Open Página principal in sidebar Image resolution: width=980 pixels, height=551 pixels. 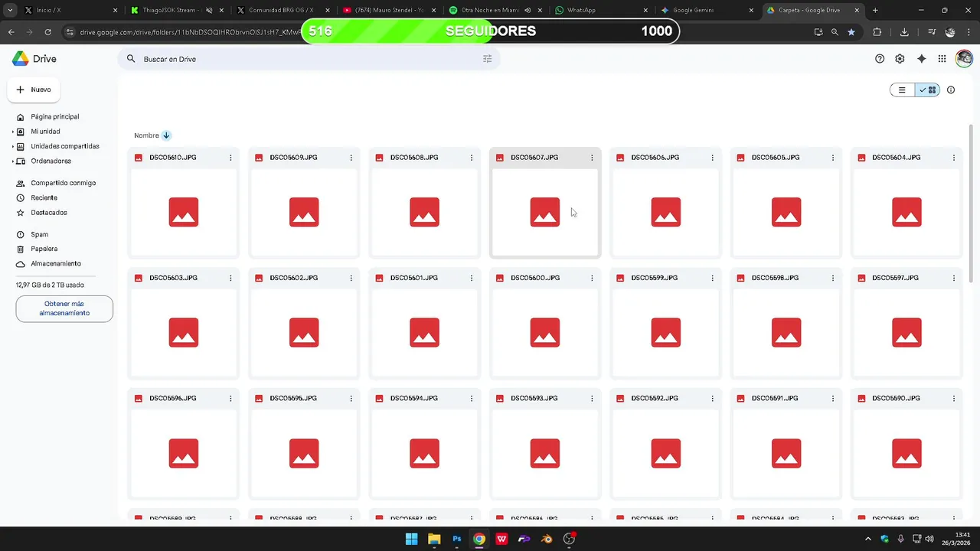(54, 117)
